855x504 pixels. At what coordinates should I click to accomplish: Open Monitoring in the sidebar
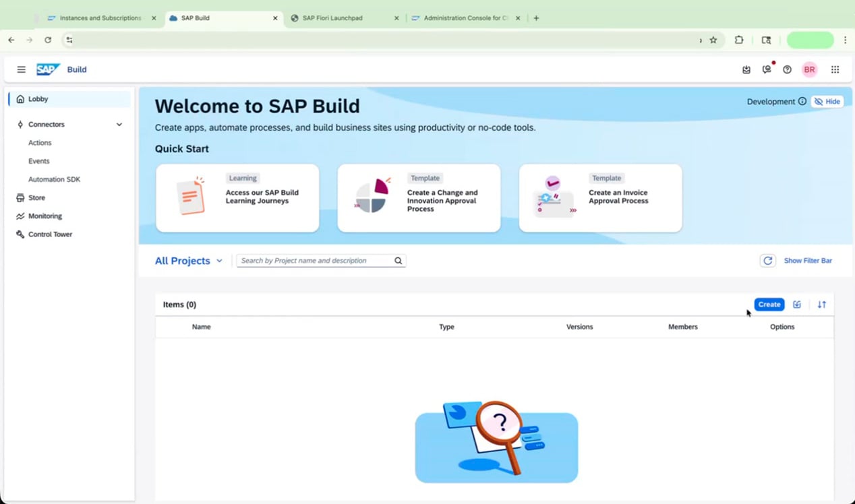click(45, 216)
